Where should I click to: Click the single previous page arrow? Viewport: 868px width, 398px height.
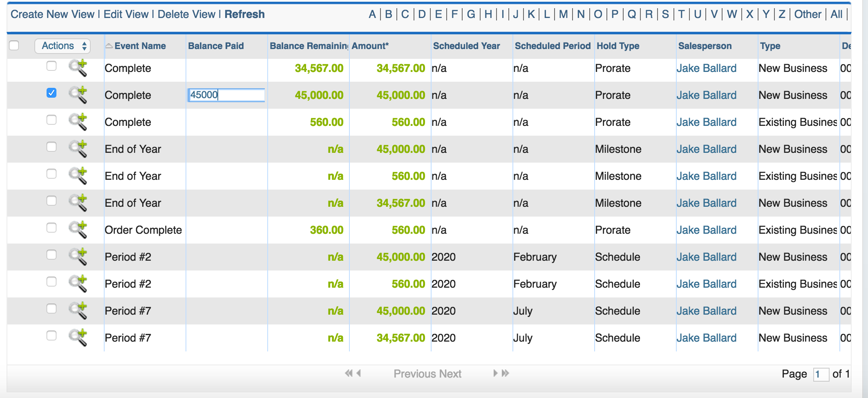(359, 373)
